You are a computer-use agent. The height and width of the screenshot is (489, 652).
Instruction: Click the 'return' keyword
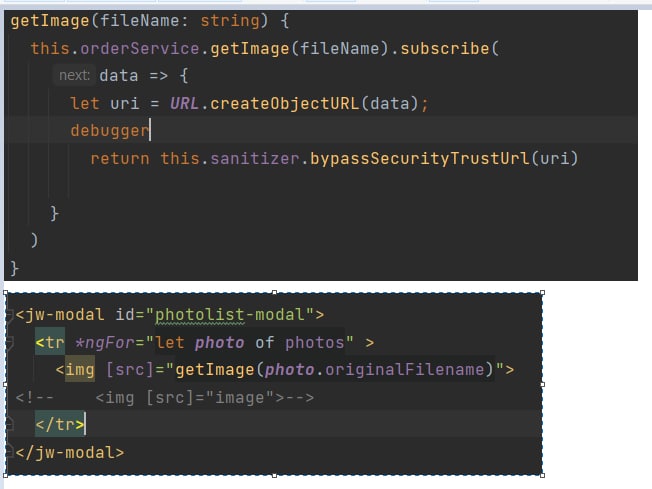click(x=120, y=158)
